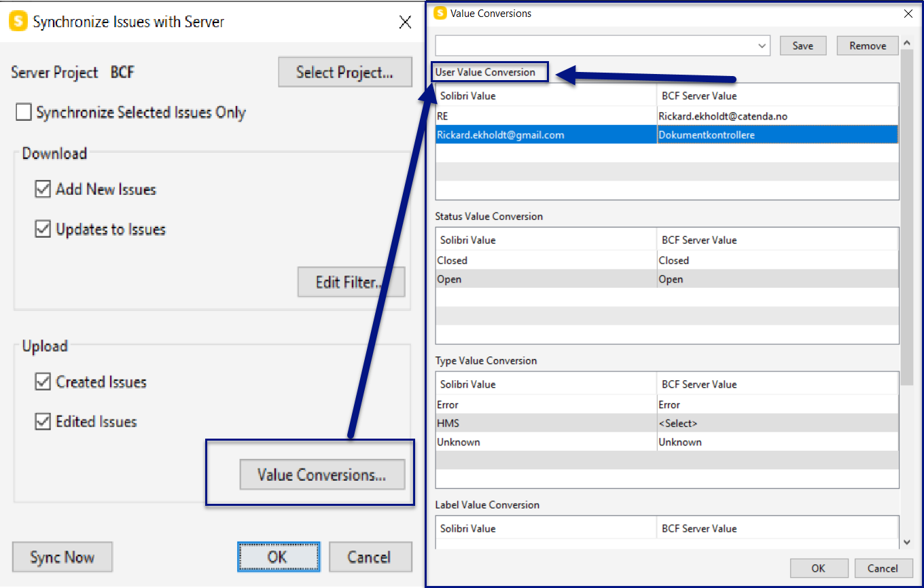
Task: Click the scroll down arrow in Value Conversions
Action: coord(907,543)
